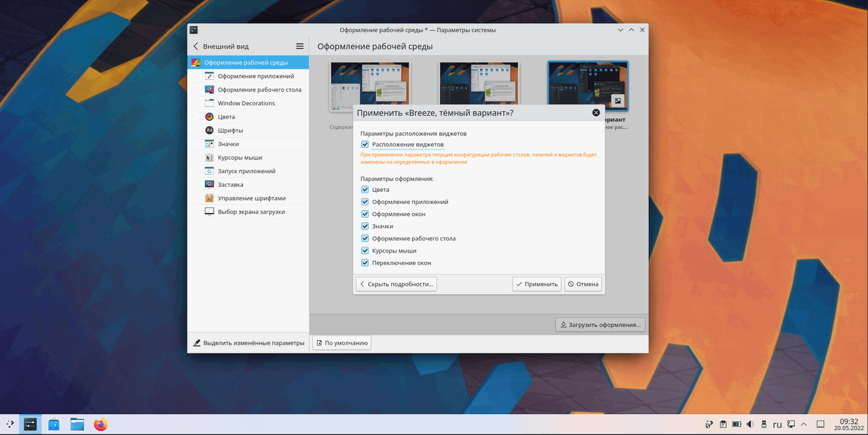Open Dolphin file manager from taskbar
Screen dimensions: 868x435
77,425
